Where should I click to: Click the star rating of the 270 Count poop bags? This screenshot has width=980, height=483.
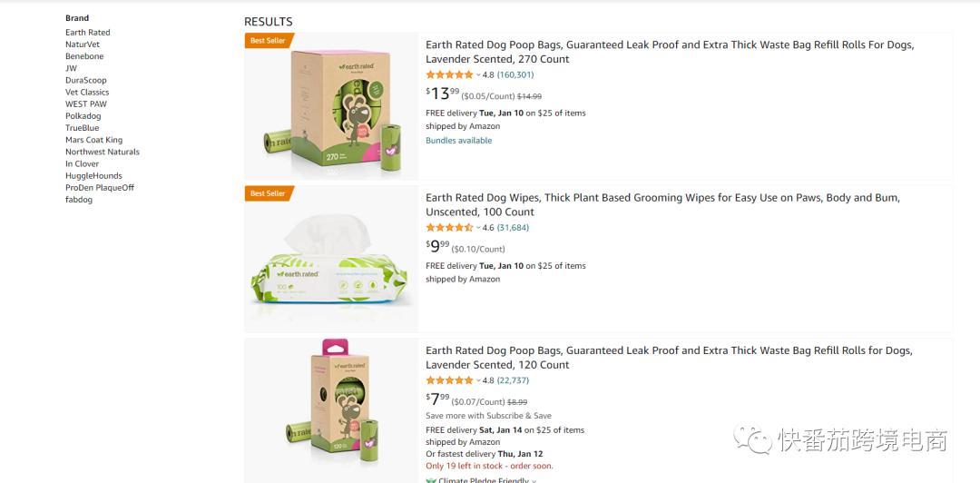tap(449, 74)
